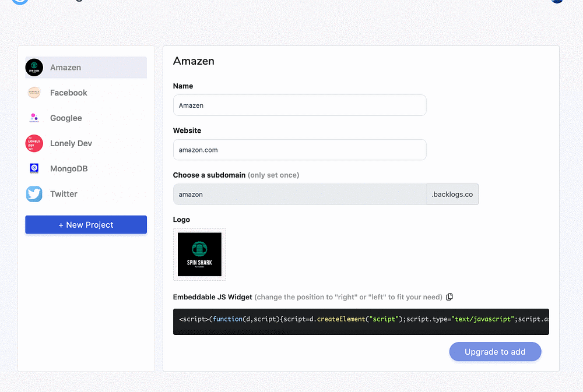Screen dimensions: 583x392
Task: Open the Twitter project
Action: coord(86,194)
